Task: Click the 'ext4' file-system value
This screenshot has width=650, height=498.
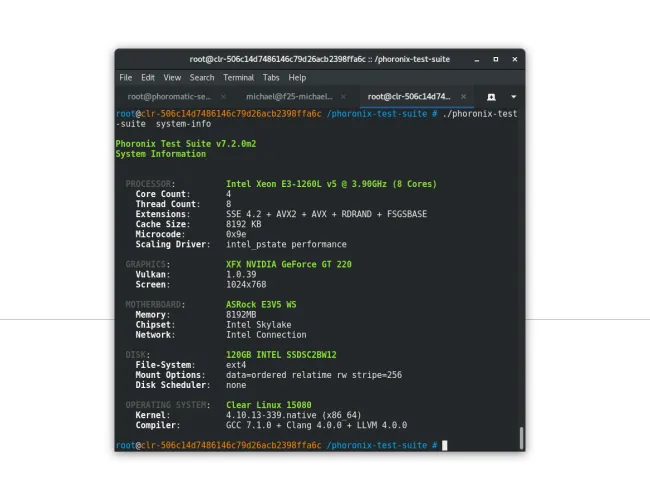Action: 236,365
